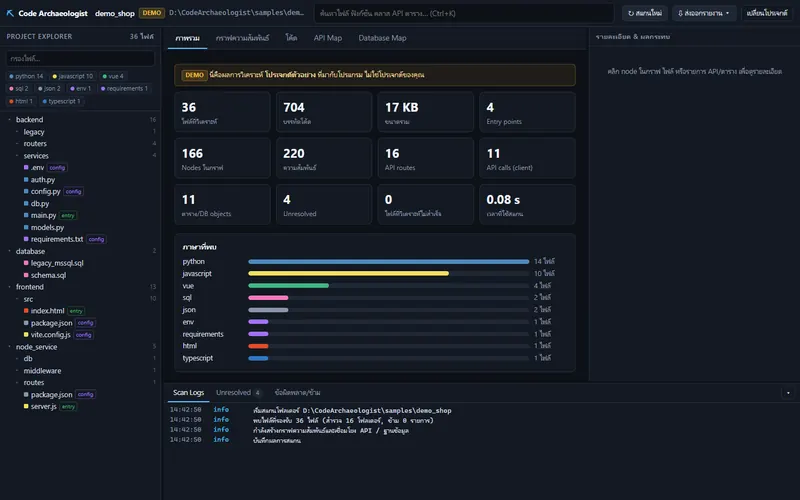The width and height of the screenshot is (800, 500).
Task: Expand the middleware folder
Action: 17,371
